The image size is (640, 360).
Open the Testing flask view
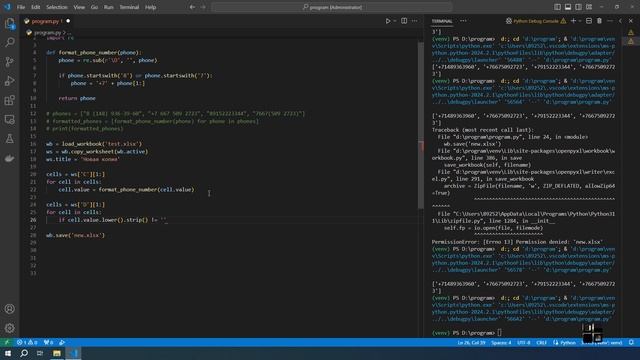9,138
